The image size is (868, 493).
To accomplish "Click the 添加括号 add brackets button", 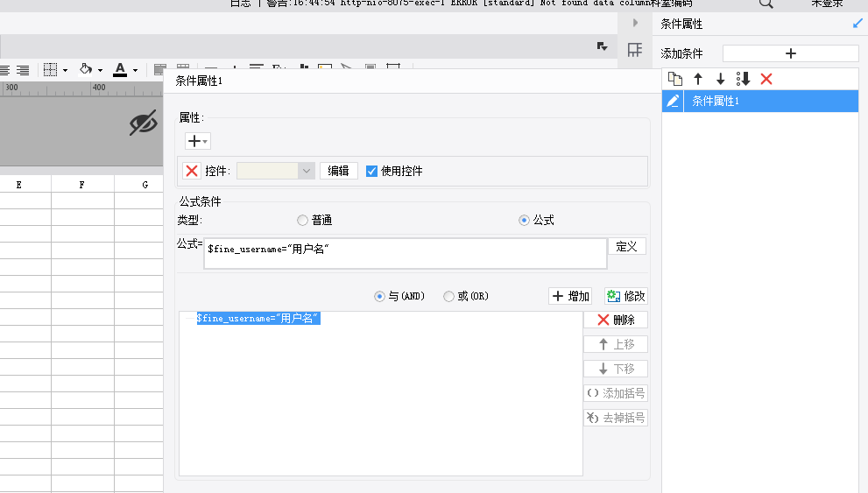I will (x=616, y=393).
